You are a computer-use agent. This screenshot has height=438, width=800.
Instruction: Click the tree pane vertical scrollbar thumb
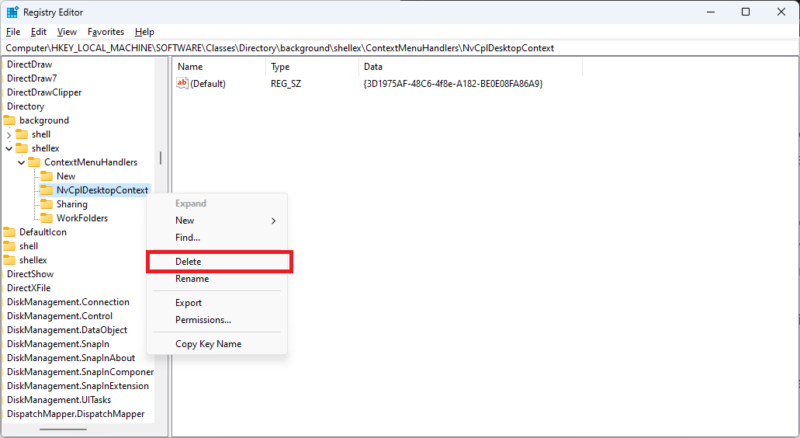click(x=161, y=158)
